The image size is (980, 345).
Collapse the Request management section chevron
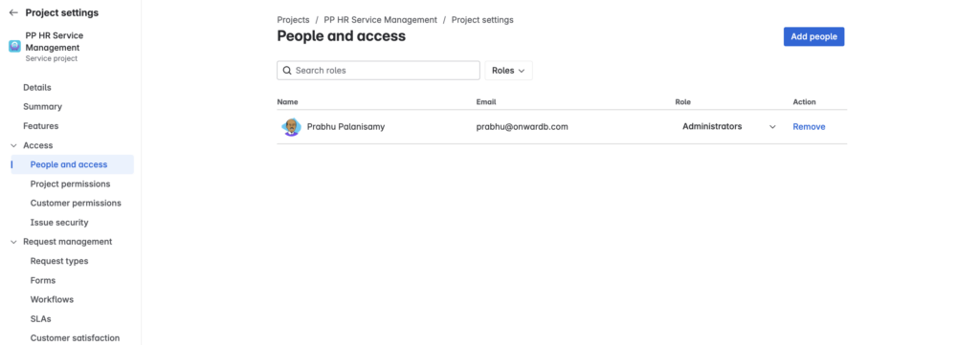point(13,242)
